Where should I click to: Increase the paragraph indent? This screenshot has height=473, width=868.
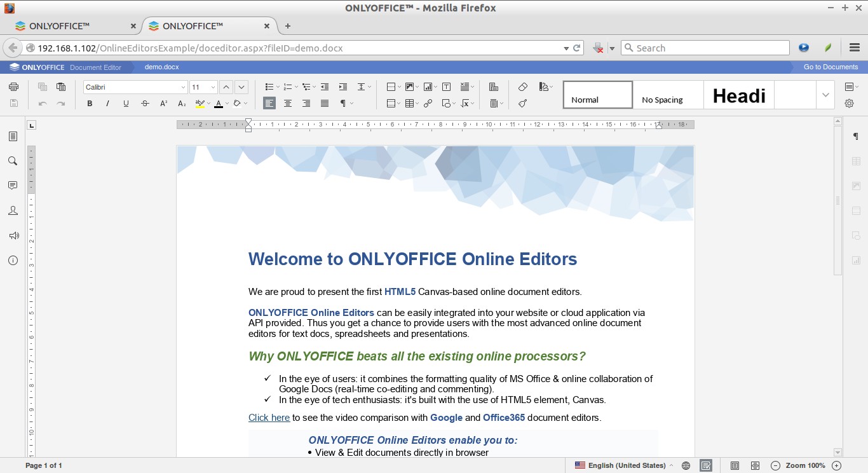(343, 87)
